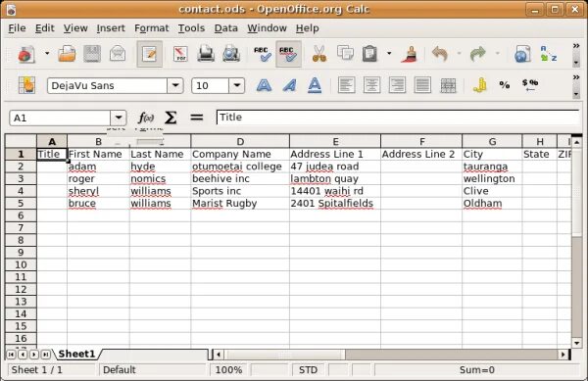Toggle Justified alignment icon

(422, 85)
